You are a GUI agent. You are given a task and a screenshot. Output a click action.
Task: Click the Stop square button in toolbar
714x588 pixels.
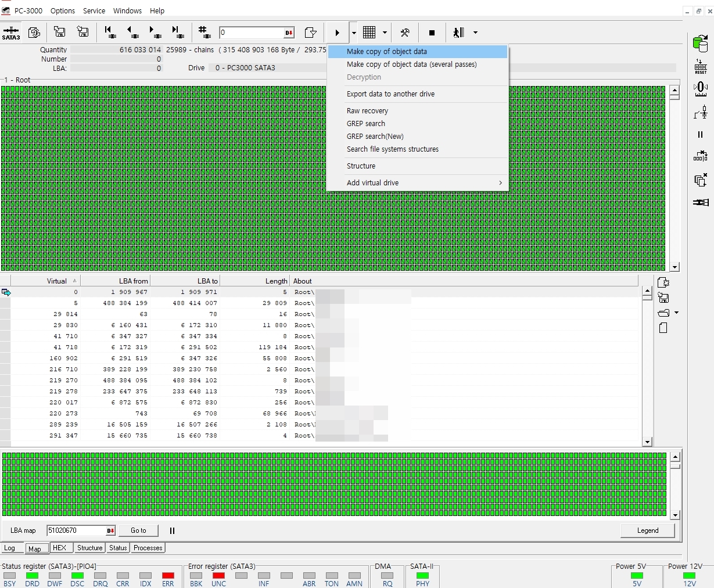click(x=432, y=33)
